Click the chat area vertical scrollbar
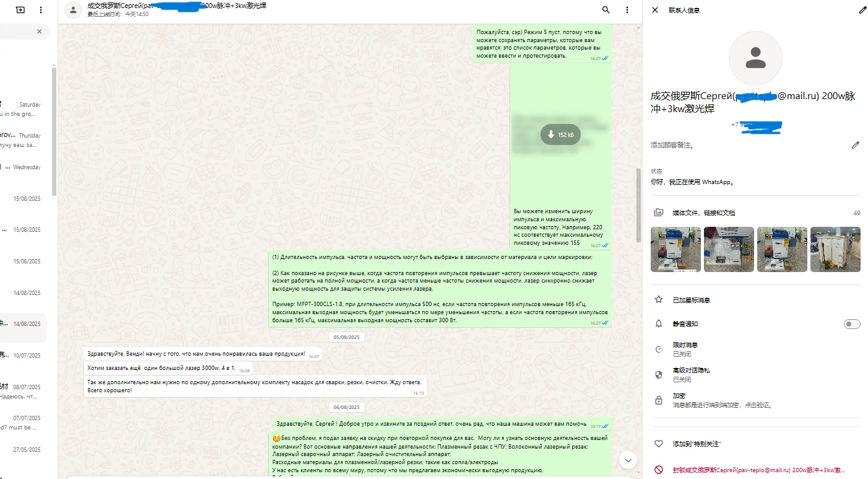The width and height of the screenshot is (868, 479). click(x=639, y=204)
